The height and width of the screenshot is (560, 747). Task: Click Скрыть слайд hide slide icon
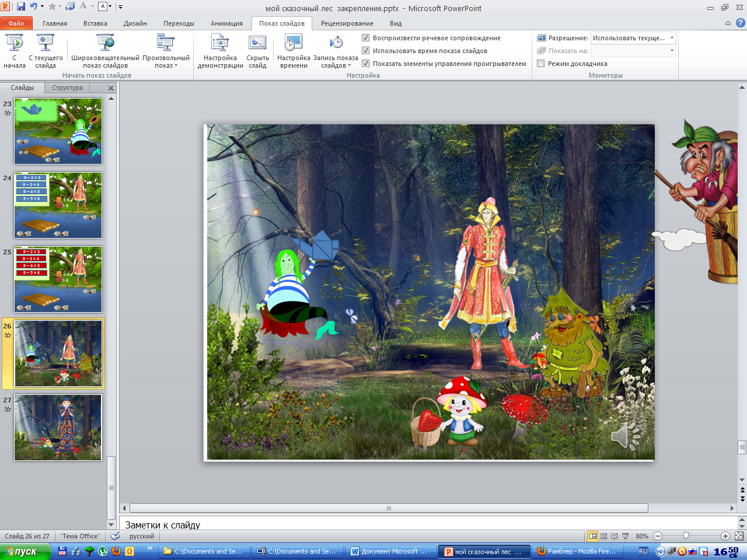coord(257,43)
